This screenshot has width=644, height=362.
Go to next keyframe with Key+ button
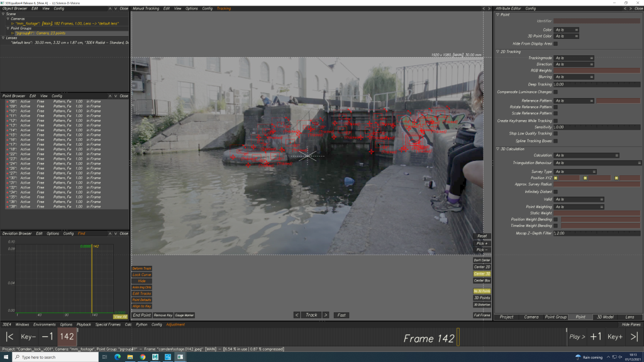[615, 337]
